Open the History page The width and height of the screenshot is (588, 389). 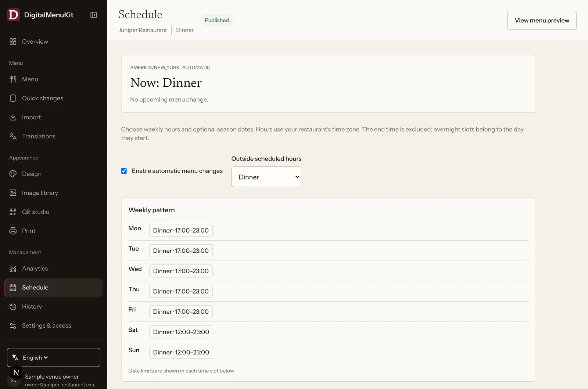[54, 307]
